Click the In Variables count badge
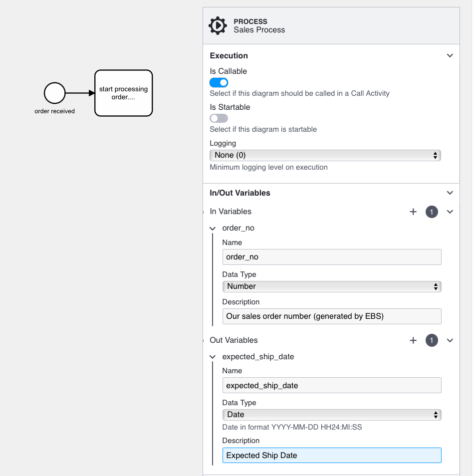Image resolution: width=475 pixels, height=476 pixels. tap(432, 212)
